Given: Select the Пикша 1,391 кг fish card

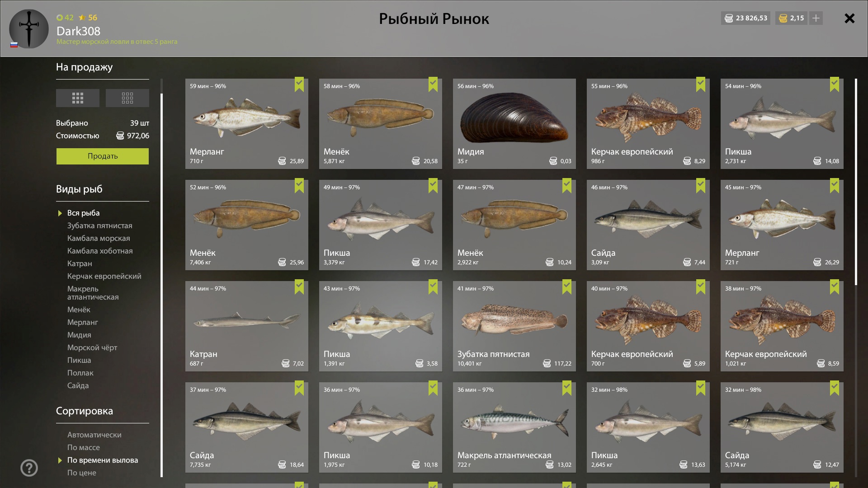Looking at the screenshot, I should pyautogui.click(x=381, y=326).
